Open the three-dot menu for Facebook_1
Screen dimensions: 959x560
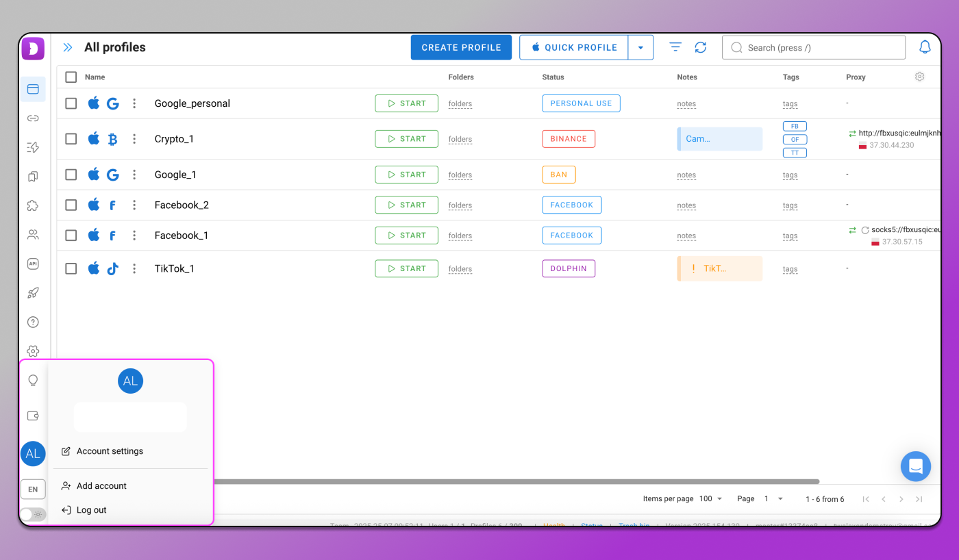[134, 236]
